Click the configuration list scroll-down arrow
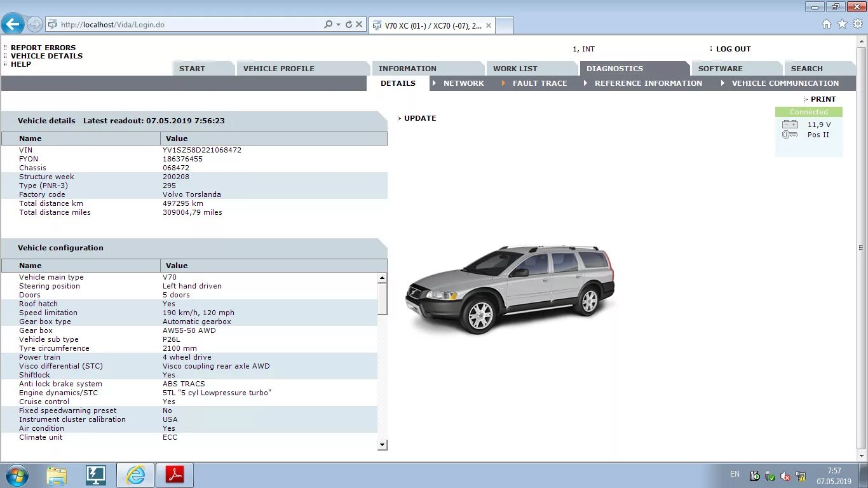Viewport: 868px width, 488px height. pos(382,445)
